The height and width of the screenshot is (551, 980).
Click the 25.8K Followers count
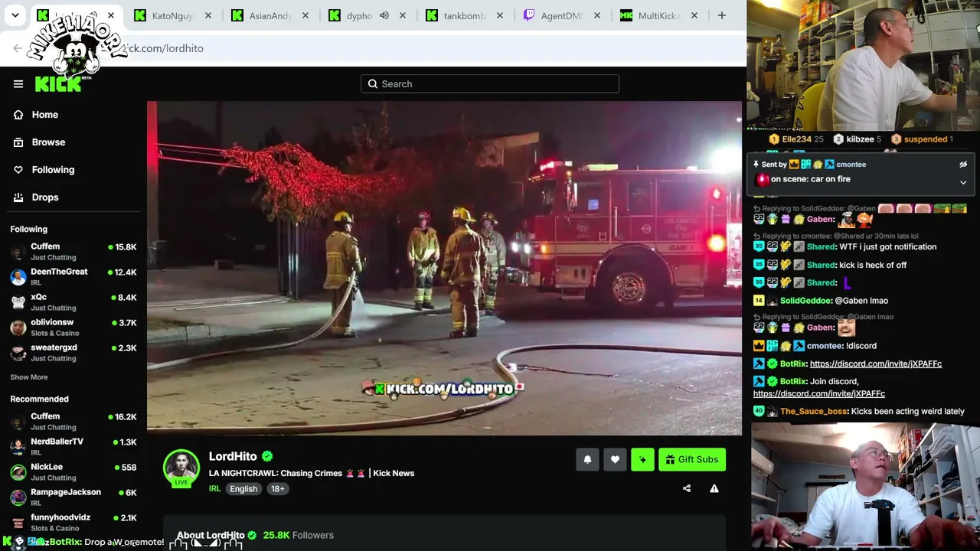point(299,535)
